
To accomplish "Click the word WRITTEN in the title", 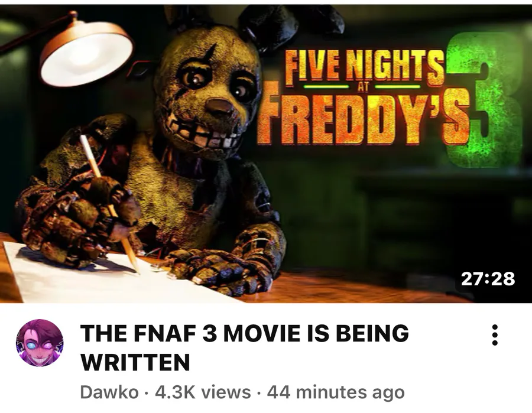I will 135,362.
